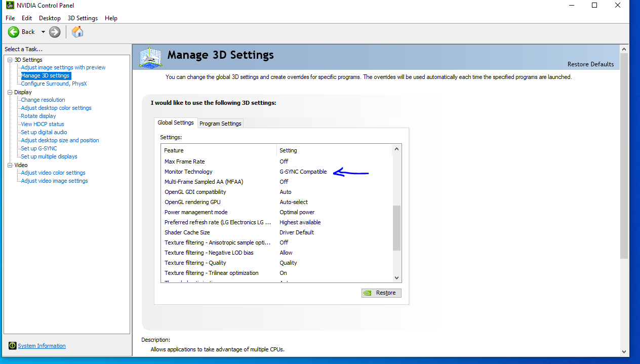Screen dimensions: 640x364
Task: Click the System Information link
Action: [42, 346]
